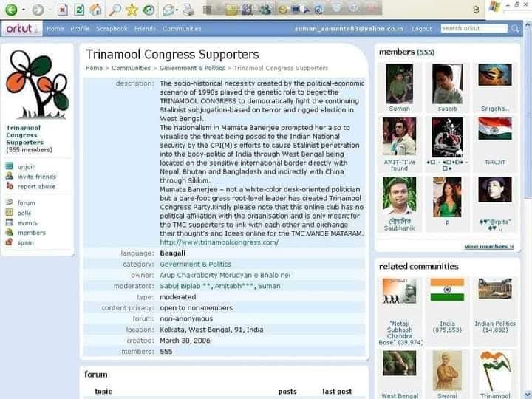532x399 pixels.
Task: Open moderator Sabuj Biplab link
Action: coord(185,286)
